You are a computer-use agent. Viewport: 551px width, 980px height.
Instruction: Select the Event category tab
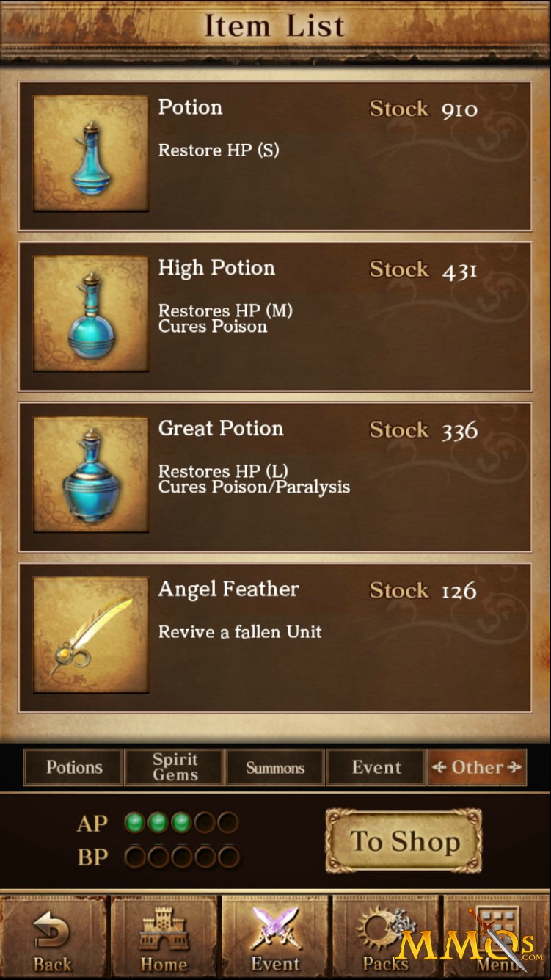pyautogui.click(x=376, y=768)
